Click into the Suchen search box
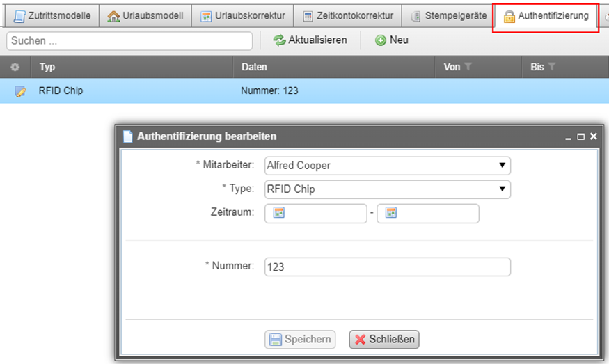609x364 pixels. coord(129,41)
